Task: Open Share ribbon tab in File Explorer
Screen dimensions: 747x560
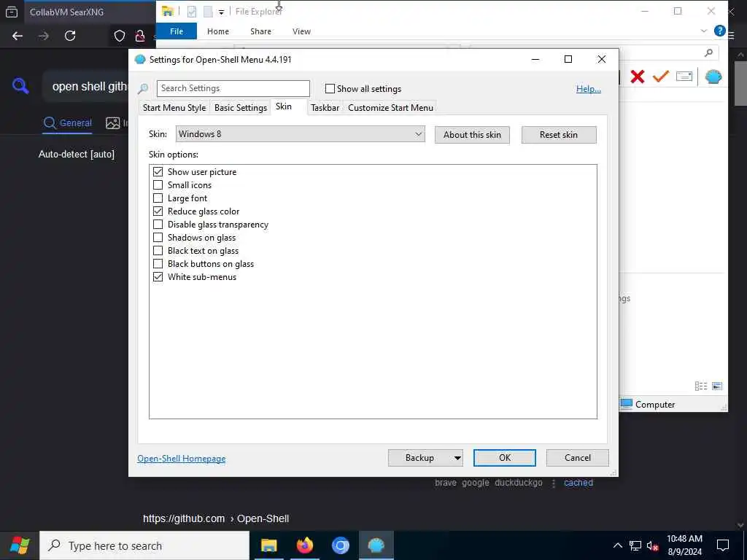Action: (x=260, y=31)
